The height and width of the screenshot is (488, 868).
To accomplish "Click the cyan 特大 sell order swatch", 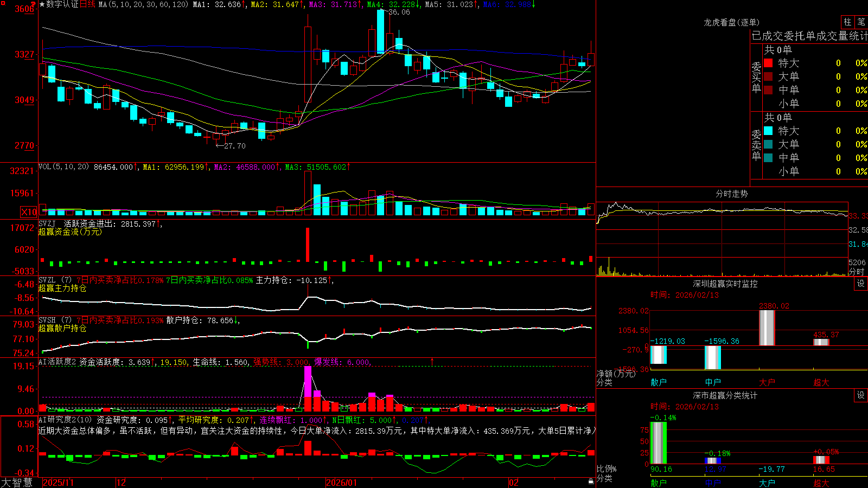I will (x=768, y=131).
